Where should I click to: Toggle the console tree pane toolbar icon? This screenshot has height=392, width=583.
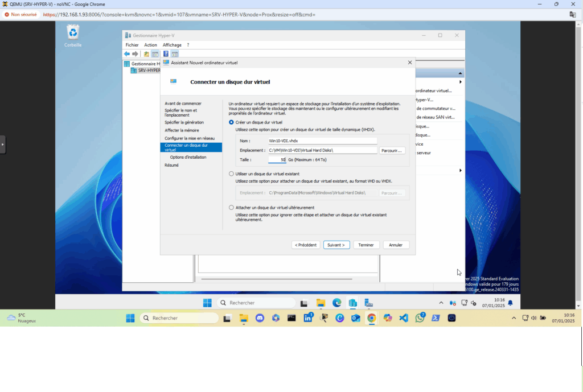(x=155, y=54)
